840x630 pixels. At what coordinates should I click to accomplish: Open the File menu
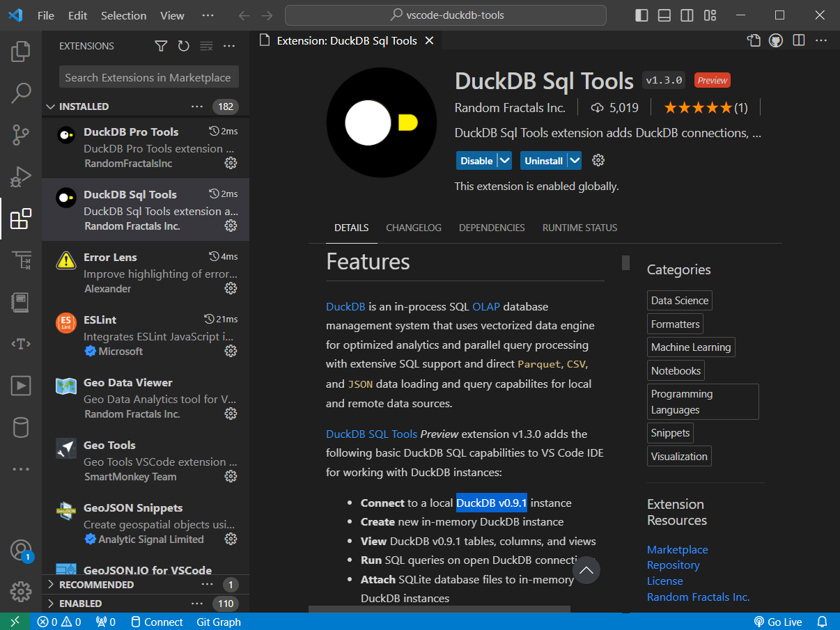[46, 15]
